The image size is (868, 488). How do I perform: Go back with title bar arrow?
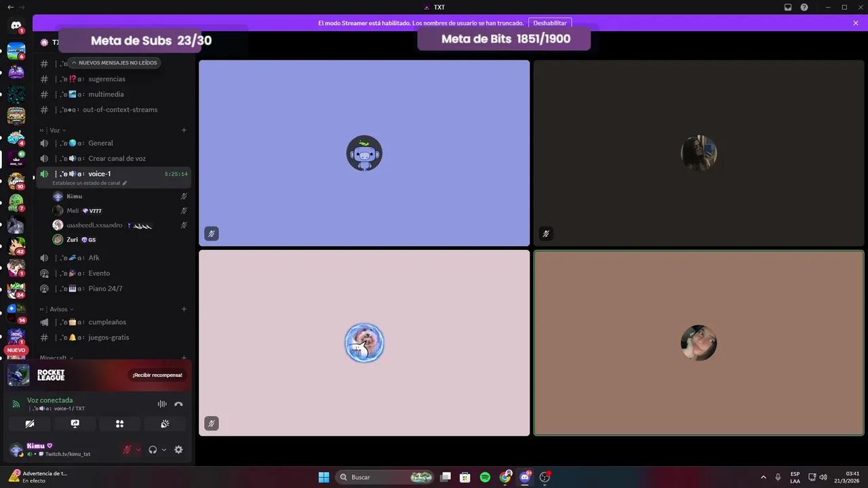[9, 7]
